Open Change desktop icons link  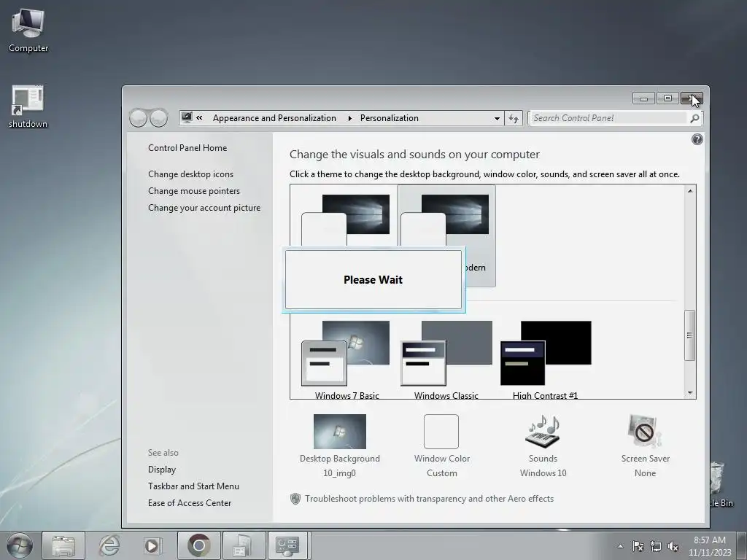(190, 174)
